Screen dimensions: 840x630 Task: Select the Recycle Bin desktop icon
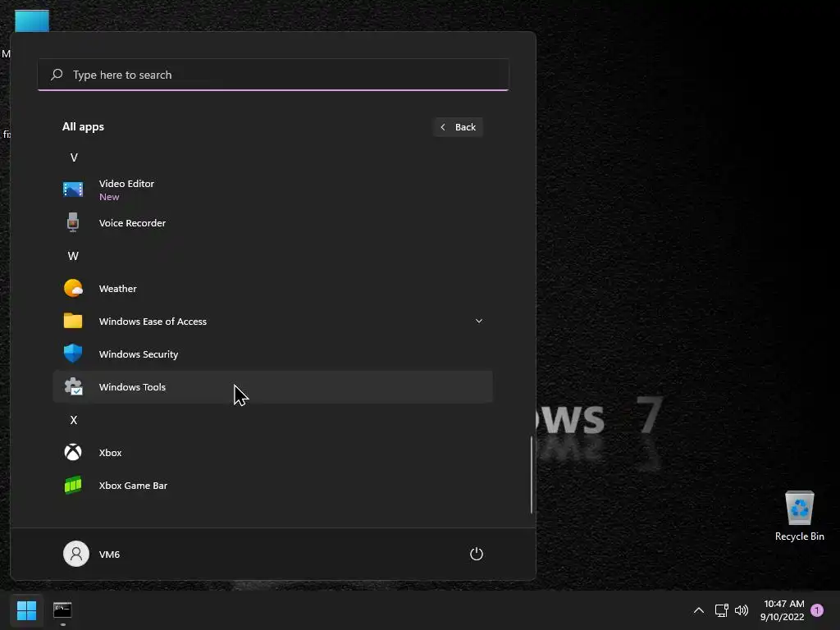coord(799,516)
